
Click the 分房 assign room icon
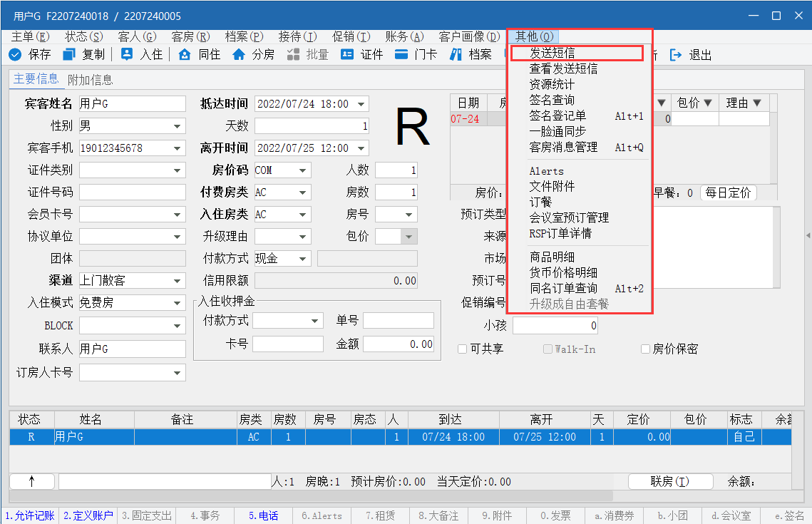239,54
